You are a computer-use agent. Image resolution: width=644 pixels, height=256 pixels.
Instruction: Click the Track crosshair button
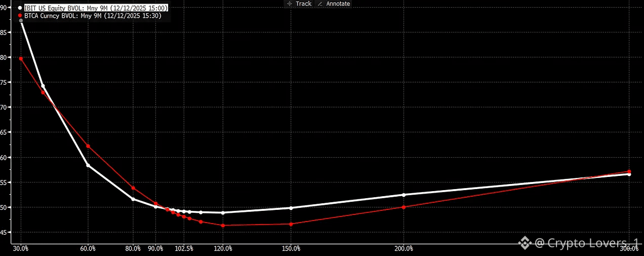point(299,4)
